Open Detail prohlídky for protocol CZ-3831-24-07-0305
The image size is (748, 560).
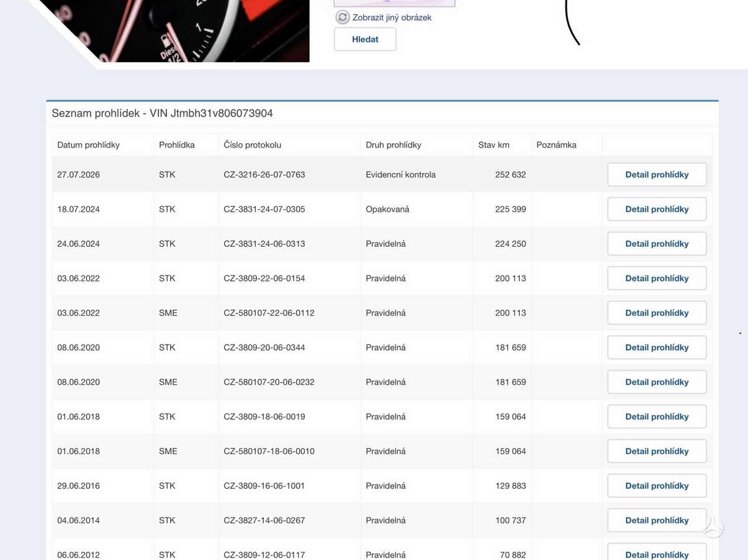(x=657, y=209)
